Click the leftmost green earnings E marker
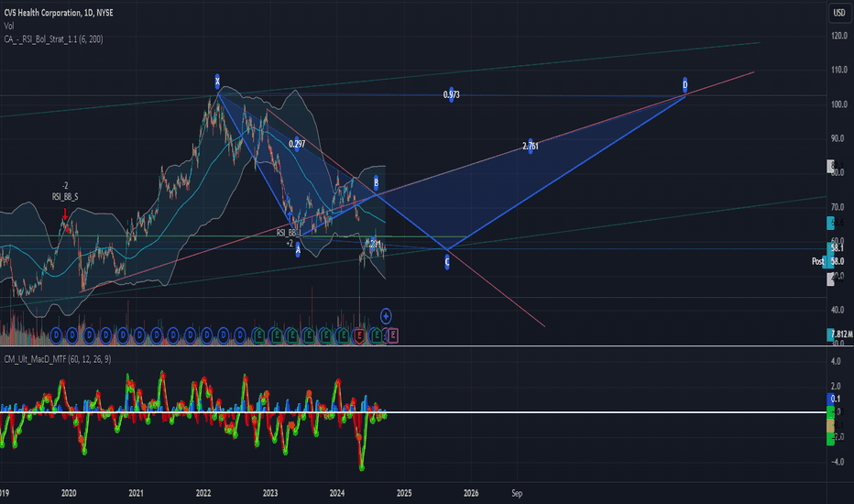The width and height of the screenshot is (854, 504). (259, 335)
